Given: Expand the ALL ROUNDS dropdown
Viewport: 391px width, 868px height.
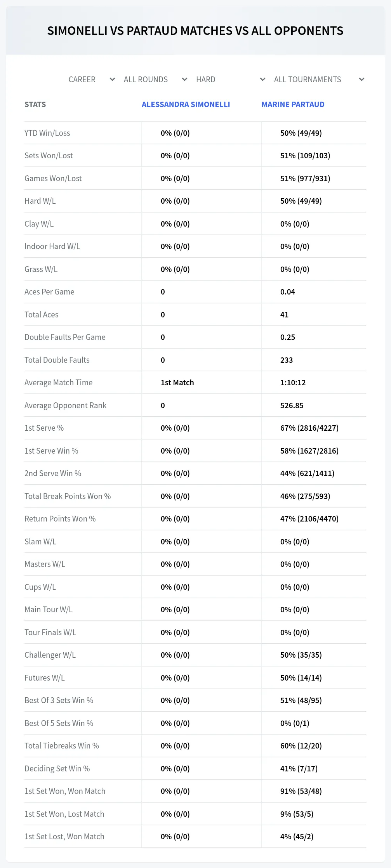Looking at the screenshot, I should [x=155, y=80].
